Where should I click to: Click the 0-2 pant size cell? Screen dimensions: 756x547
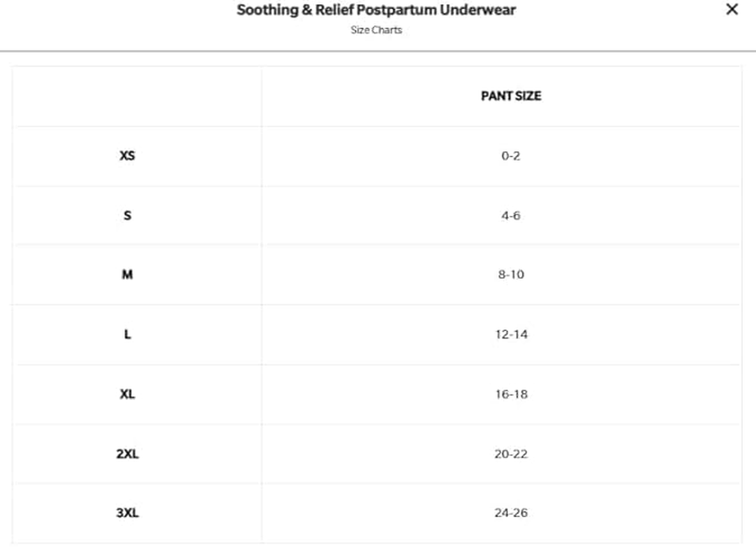[511, 156]
